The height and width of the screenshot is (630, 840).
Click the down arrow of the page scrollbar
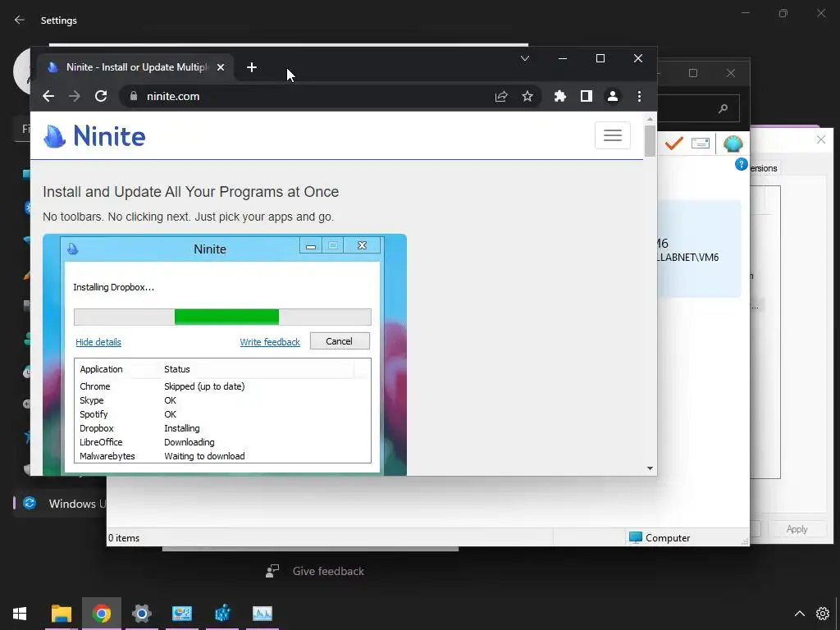(x=650, y=468)
